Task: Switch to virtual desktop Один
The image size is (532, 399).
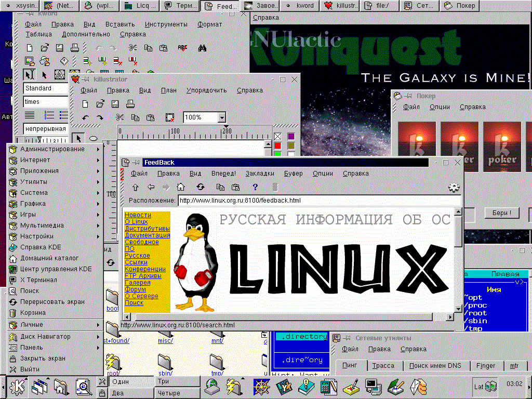Action: coord(131,381)
